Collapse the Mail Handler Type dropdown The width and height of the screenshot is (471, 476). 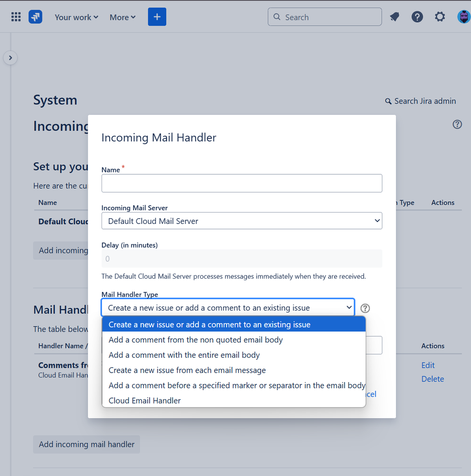coord(228,307)
